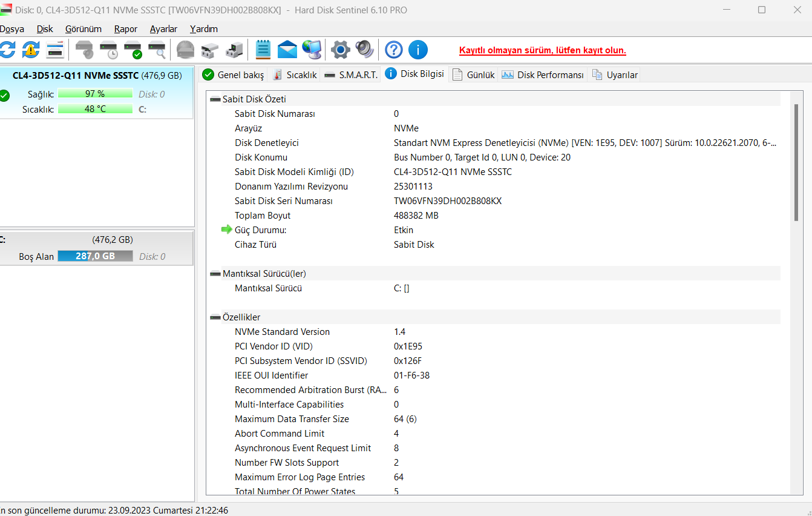812x516 pixels.
Task: Click the 48 °C temperature bar
Action: tap(95, 109)
